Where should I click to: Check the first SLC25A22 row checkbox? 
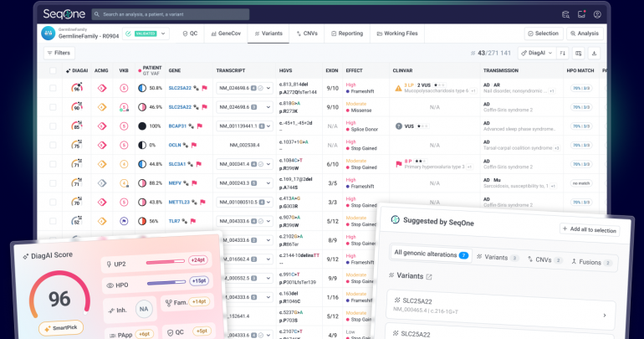pyautogui.click(x=53, y=88)
